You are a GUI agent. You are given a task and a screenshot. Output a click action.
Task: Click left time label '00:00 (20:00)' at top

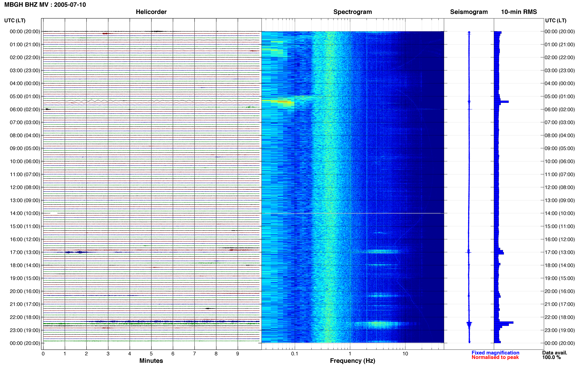(x=25, y=31)
